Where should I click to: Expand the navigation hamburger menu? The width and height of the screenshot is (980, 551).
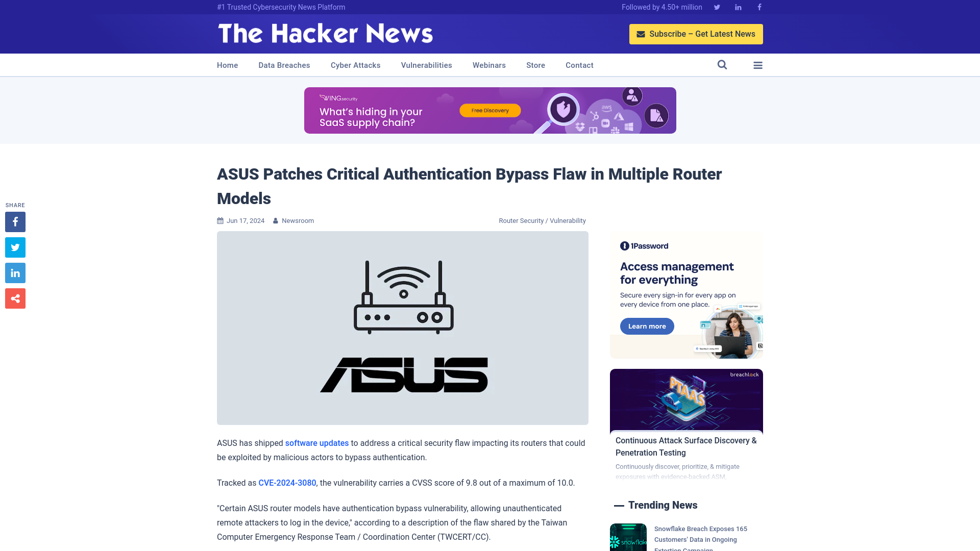coord(758,65)
